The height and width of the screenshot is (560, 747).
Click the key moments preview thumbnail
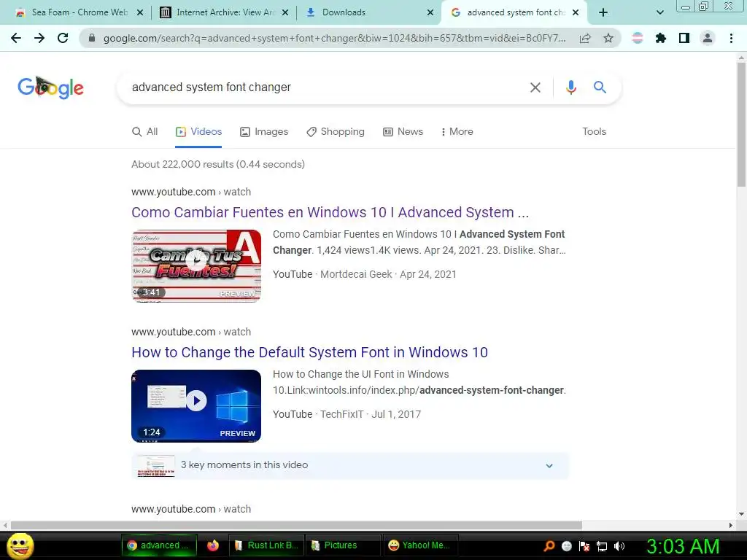click(x=156, y=465)
